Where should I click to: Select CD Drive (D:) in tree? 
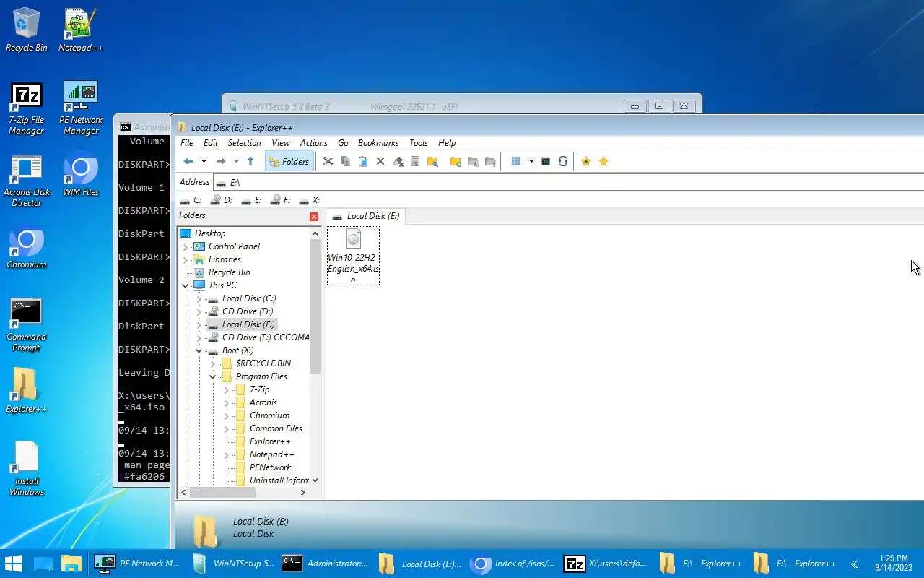pos(248,311)
